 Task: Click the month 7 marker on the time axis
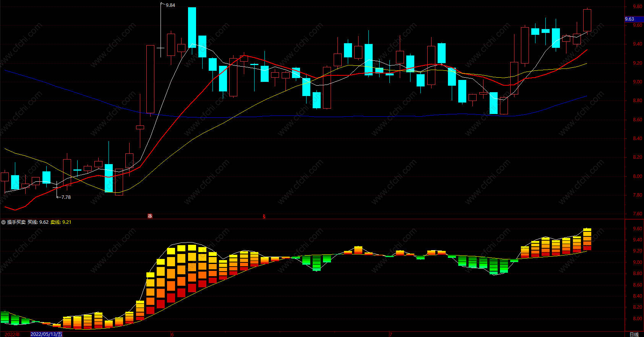pyautogui.click(x=391, y=334)
